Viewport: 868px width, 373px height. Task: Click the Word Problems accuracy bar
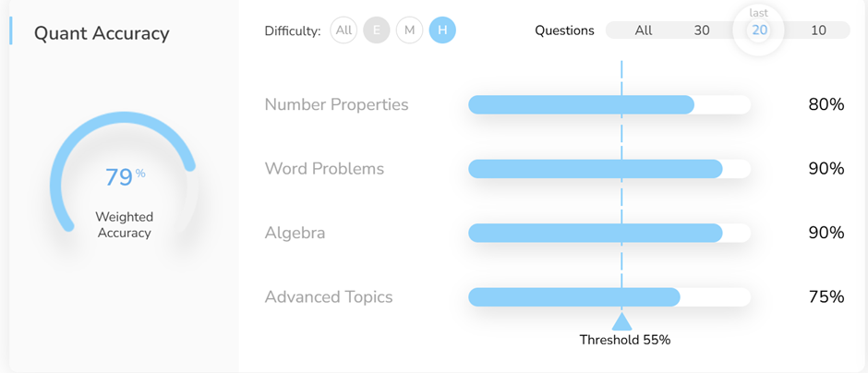[609, 169]
